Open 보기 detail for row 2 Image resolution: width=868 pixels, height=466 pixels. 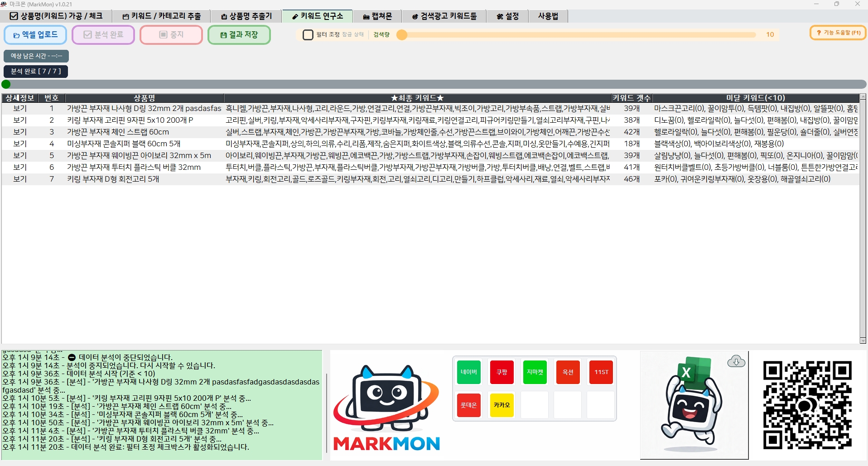pos(20,120)
